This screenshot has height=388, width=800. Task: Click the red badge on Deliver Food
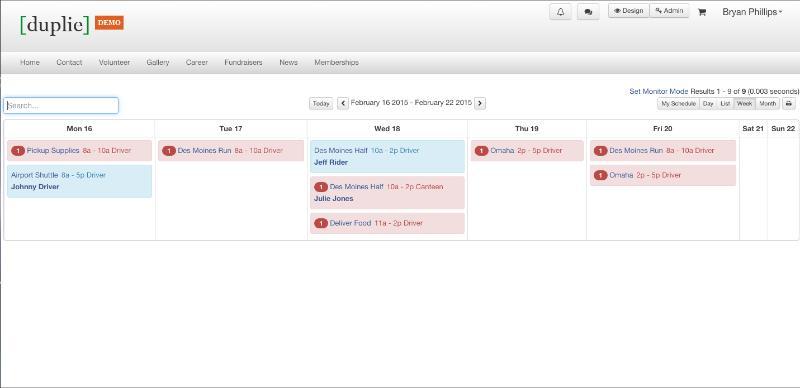coord(321,223)
